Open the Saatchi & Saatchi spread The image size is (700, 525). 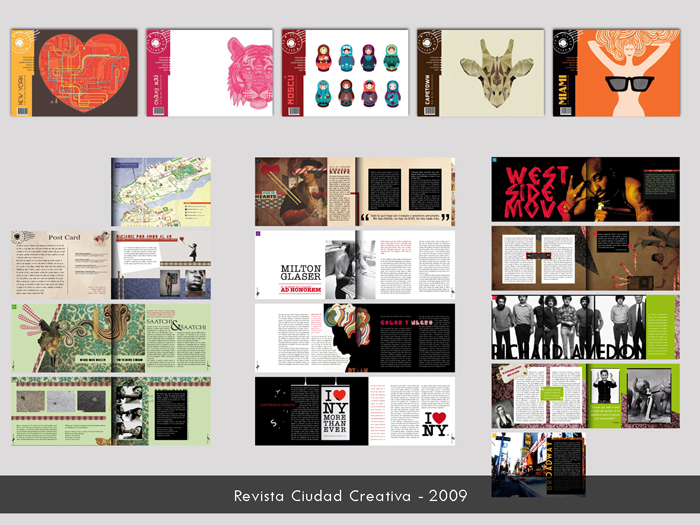(111, 339)
